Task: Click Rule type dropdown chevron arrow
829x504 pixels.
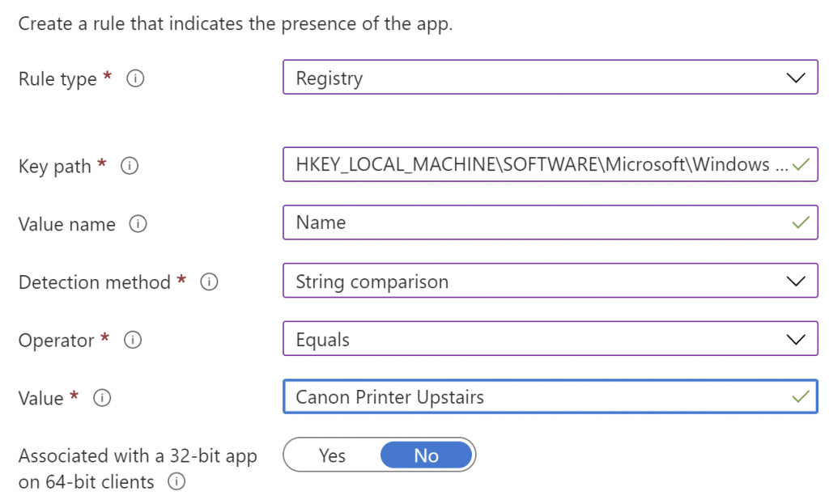Action: pos(796,78)
